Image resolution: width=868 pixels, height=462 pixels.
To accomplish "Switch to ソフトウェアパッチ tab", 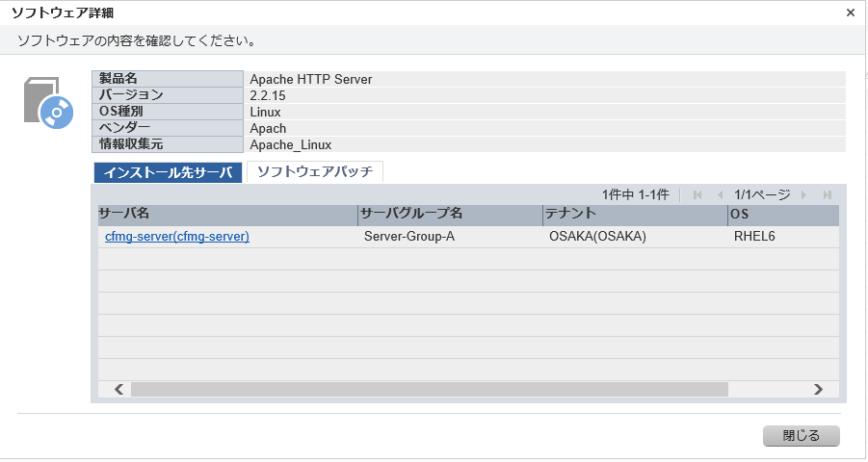I will point(315,171).
